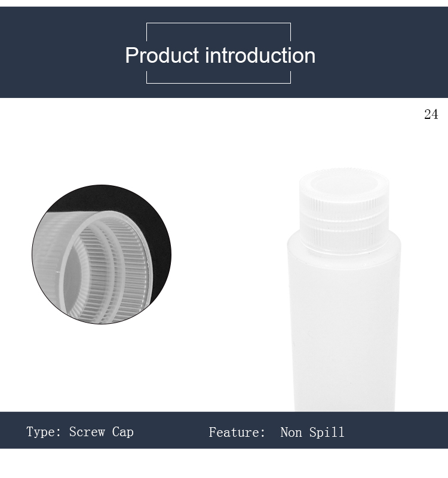Click the "Non Spill" text
448x478 pixels.
tap(312, 433)
